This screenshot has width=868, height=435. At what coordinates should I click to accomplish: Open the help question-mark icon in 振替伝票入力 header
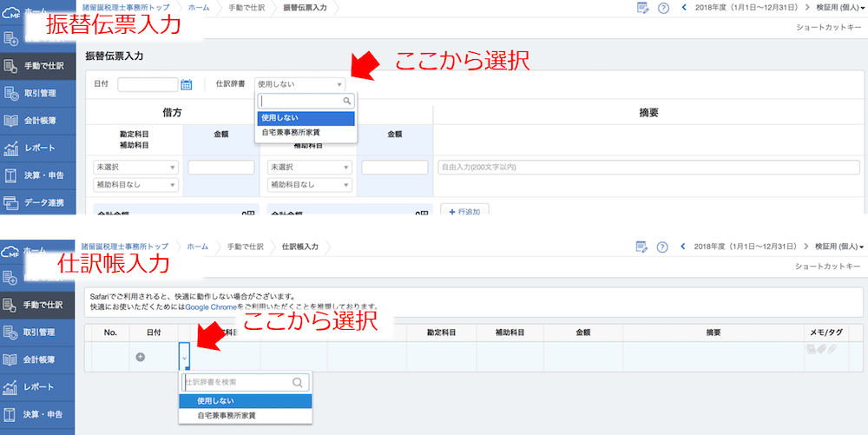(x=662, y=9)
